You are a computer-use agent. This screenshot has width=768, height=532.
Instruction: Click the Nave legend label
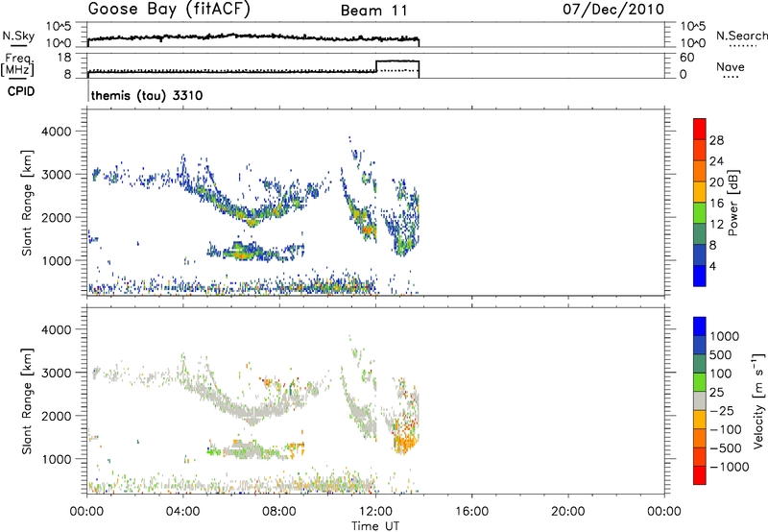tap(731, 66)
